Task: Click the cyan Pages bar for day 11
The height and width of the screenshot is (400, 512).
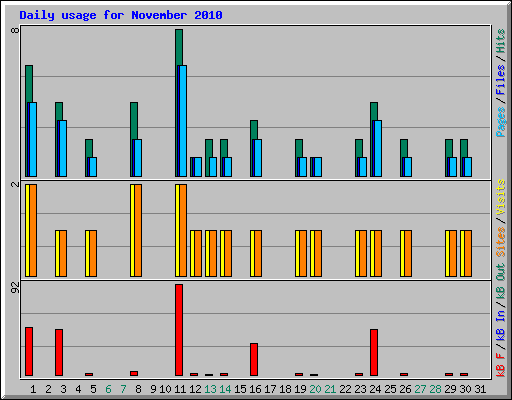Action: 183,121
